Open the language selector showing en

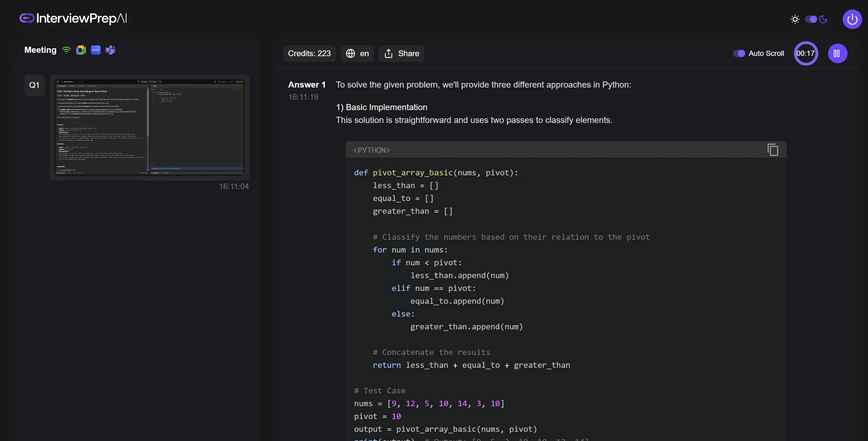[357, 53]
